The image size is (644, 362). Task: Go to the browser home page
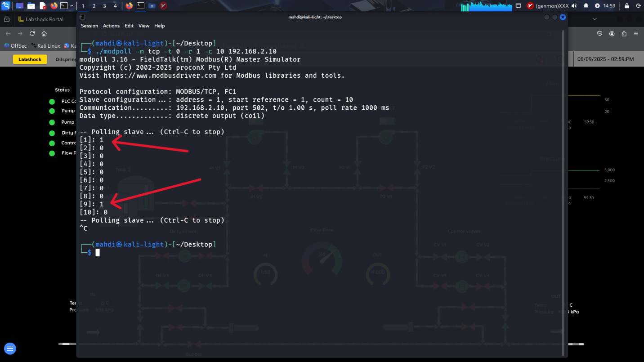click(x=44, y=34)
